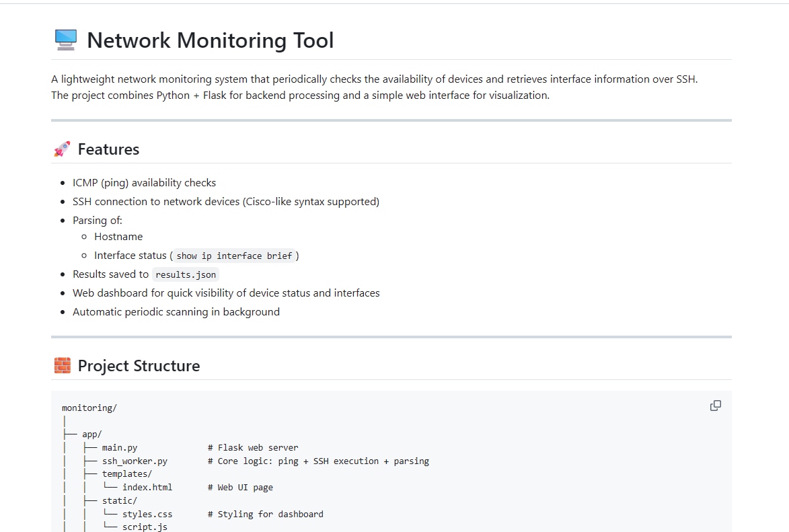Click the "# Core logic: ping + SSH execution" comment
The height and width of the screenshot is (532, 789).
pyautogui.click(x=319, y=461)
